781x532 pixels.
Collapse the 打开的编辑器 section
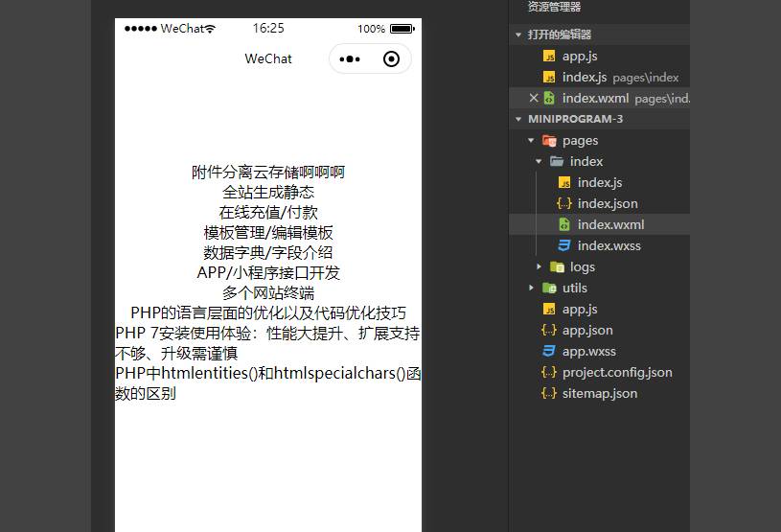[518, 35]
